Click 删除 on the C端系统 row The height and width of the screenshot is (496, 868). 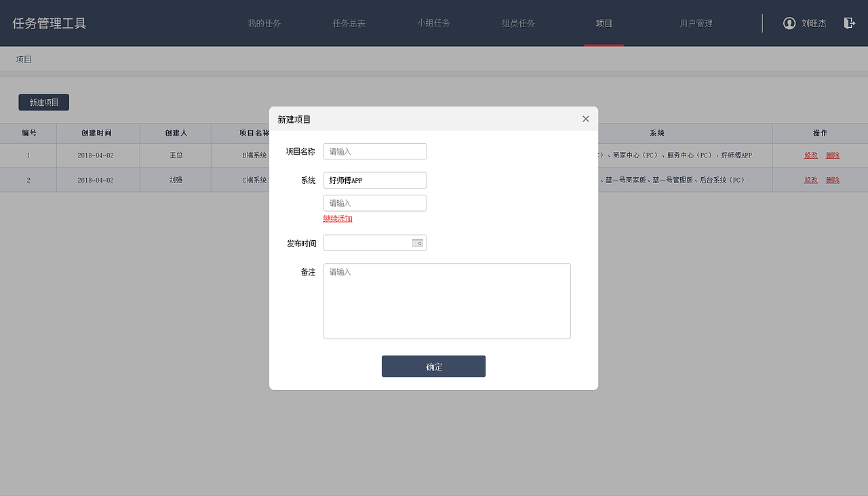(x=833, y=180)
